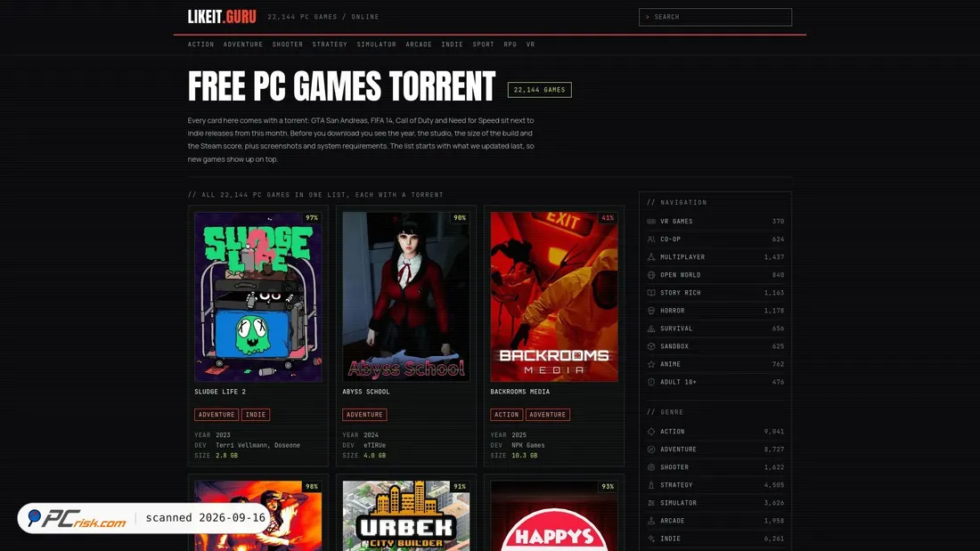Open the Sludge Life 2 cover image
Screen dimensions: 980x551
tap(258, 296)
